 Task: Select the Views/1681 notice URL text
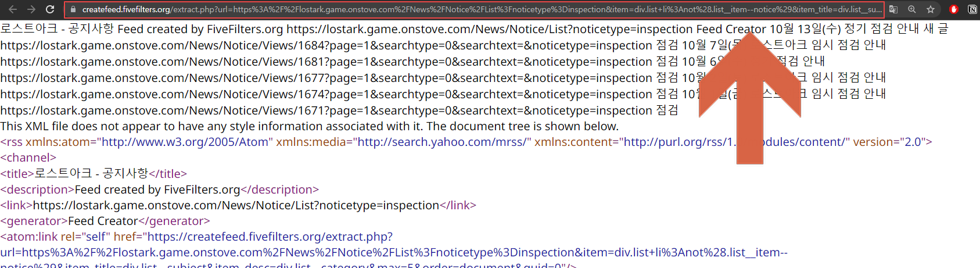tap(326, 62)
